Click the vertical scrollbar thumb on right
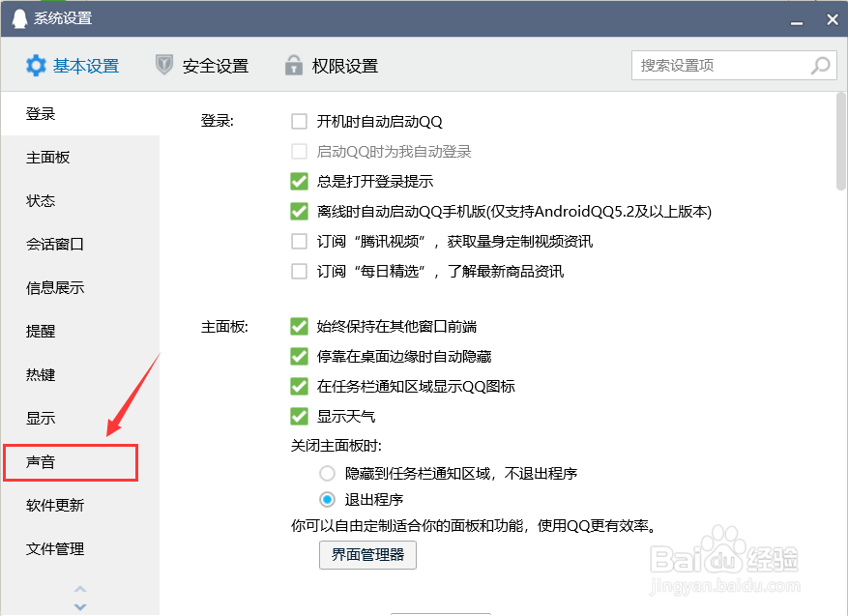The height and width of the screenshot is (616, 848). click(x=841, y=142)
